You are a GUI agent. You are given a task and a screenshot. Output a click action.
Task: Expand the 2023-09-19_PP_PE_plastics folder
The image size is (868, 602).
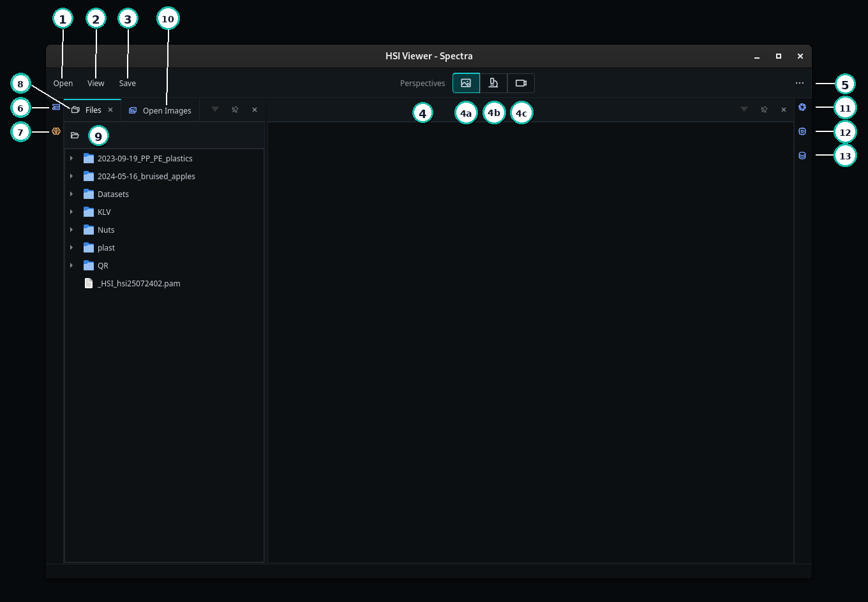click(71, 158)
